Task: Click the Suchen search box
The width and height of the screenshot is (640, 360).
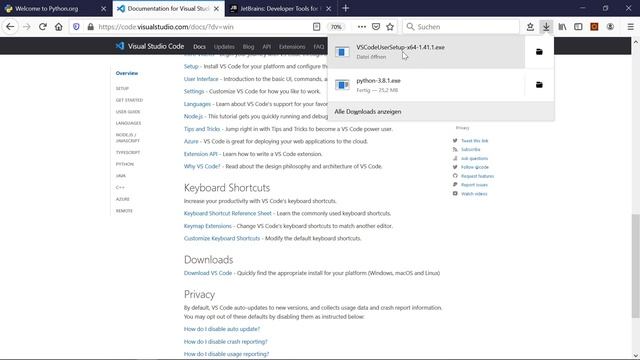Action: pyautogui.click(x=461, y=27)
